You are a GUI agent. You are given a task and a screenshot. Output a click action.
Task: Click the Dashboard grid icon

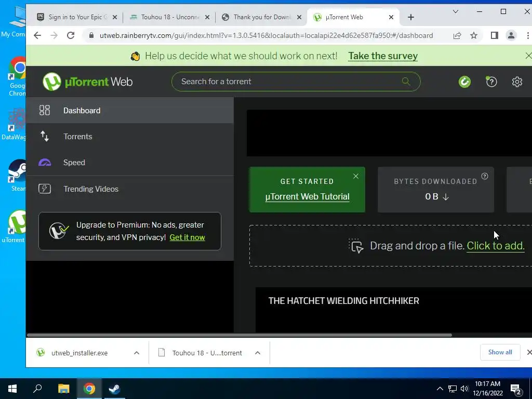pos(45,110)
